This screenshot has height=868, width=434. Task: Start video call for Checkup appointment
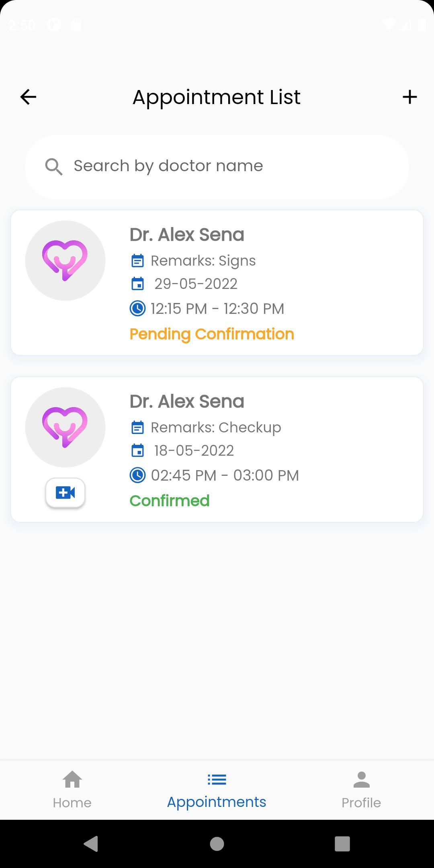(66, 493)
